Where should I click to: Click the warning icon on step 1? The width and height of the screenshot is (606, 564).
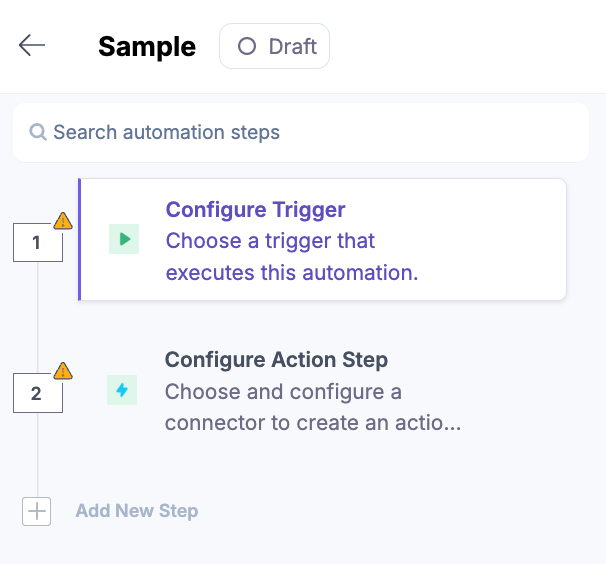[63, 221]
